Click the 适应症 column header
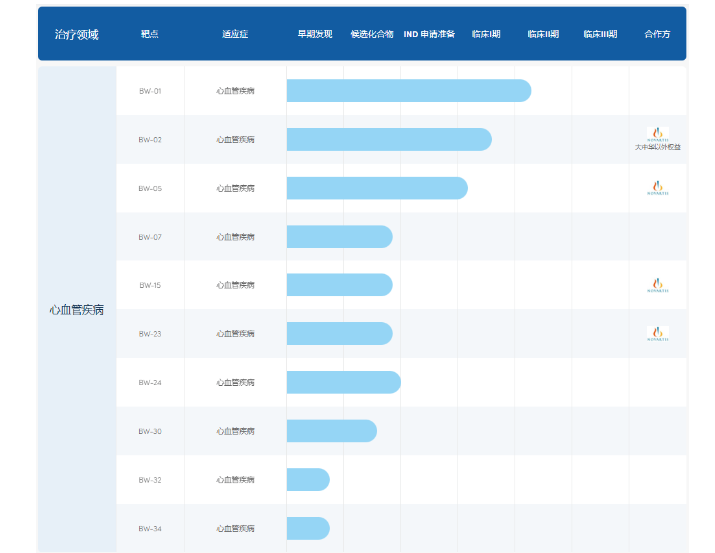715x553 pixels. 235,34
